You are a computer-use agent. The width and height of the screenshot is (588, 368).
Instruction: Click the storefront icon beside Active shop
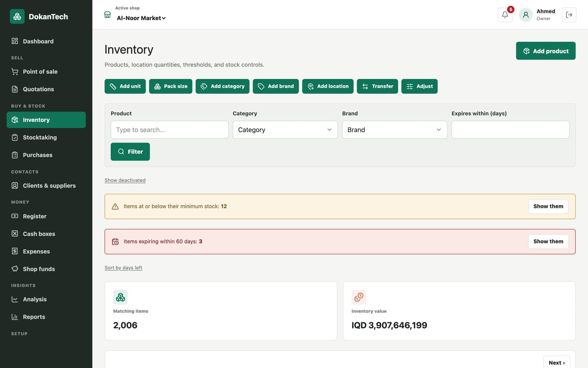(x=107, y=15)
